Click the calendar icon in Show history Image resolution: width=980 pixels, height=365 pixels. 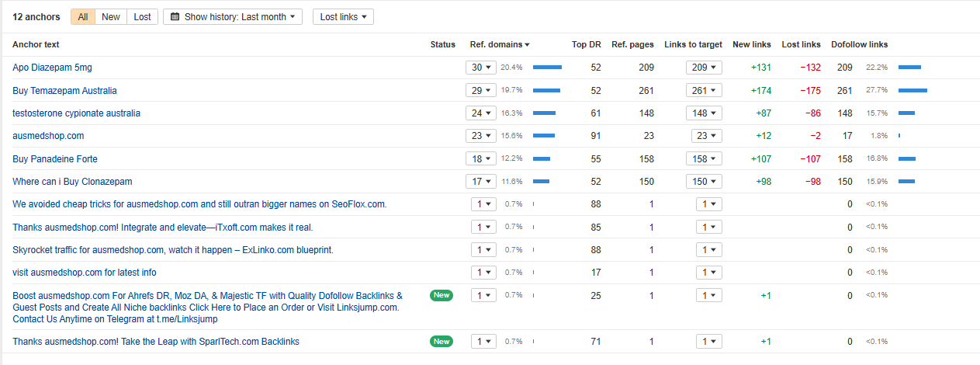(175, 17)
